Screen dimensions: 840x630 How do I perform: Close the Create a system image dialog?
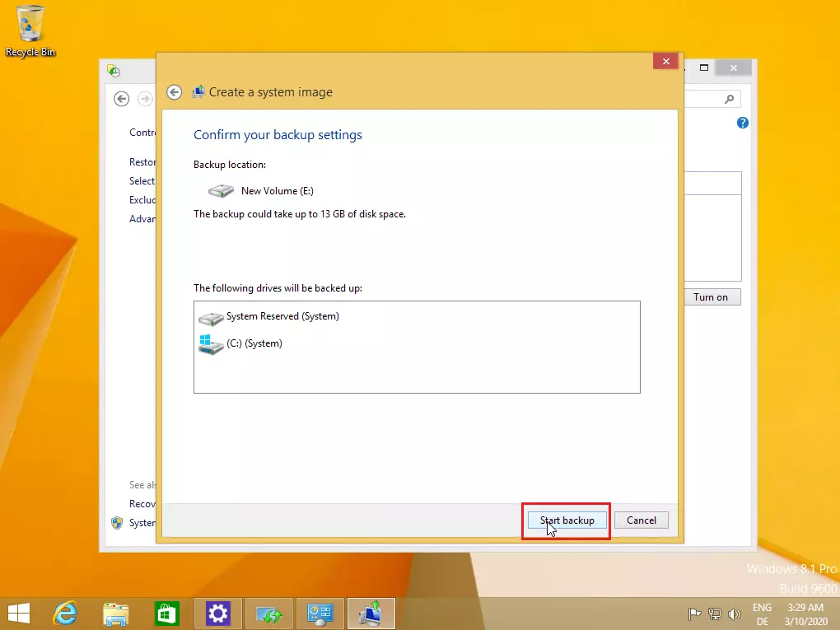pyautogui.click(x=666, y=61)
